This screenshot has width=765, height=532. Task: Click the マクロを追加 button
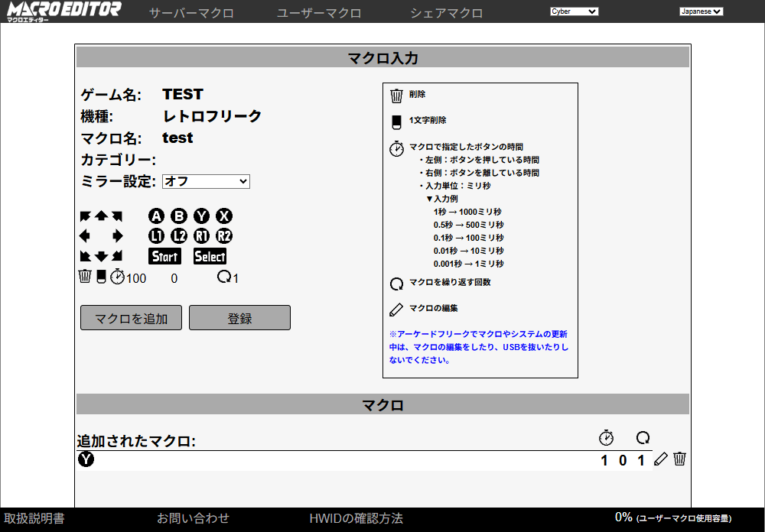pyautogui.click(x=131, y=318)
